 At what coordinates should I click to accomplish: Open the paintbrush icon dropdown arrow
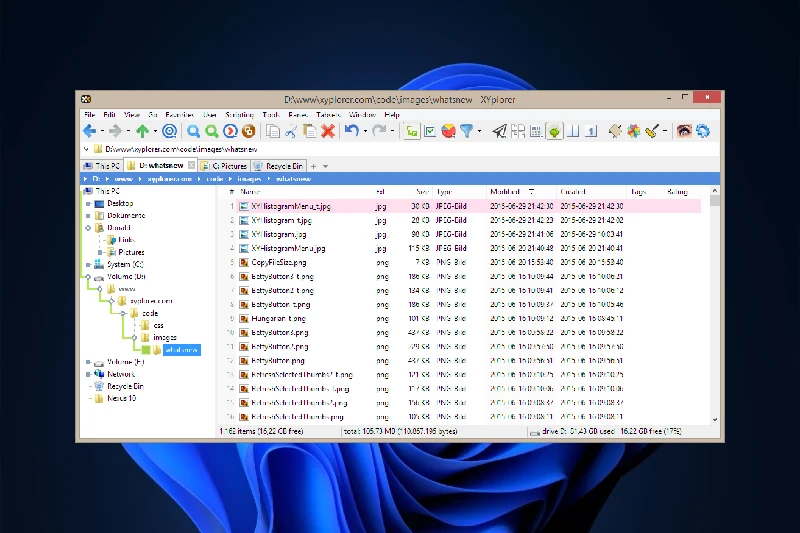coord(665,132)
